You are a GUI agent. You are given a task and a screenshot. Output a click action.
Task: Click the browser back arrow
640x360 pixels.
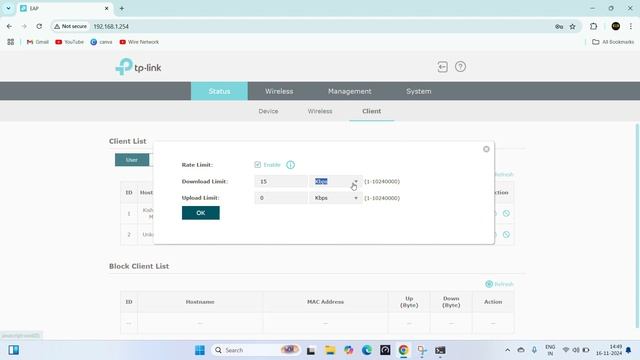point(9,26)
